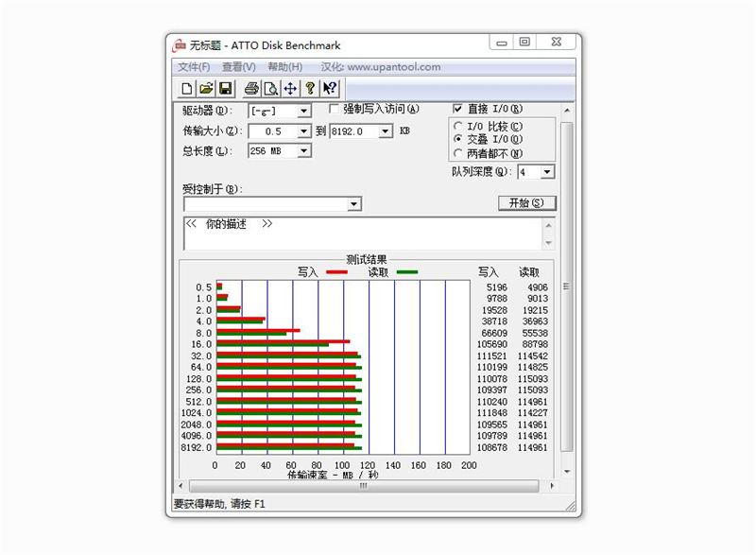Image resolution: width=756 pixels, height=555 pixels.
Task: Open an existing benchmark via the folder icon
Action: coord(206,89)
